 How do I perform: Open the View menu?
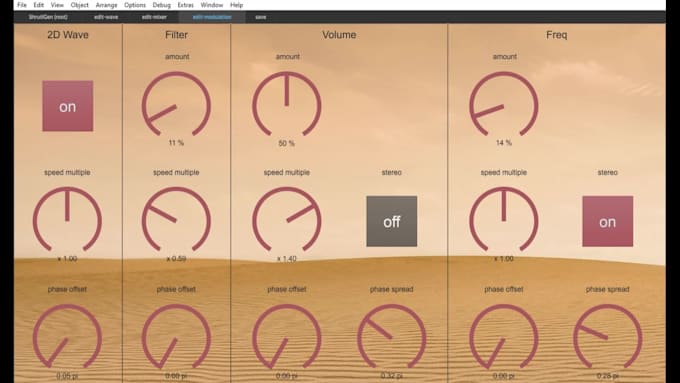pyautogui.click(x=57, y=5)
